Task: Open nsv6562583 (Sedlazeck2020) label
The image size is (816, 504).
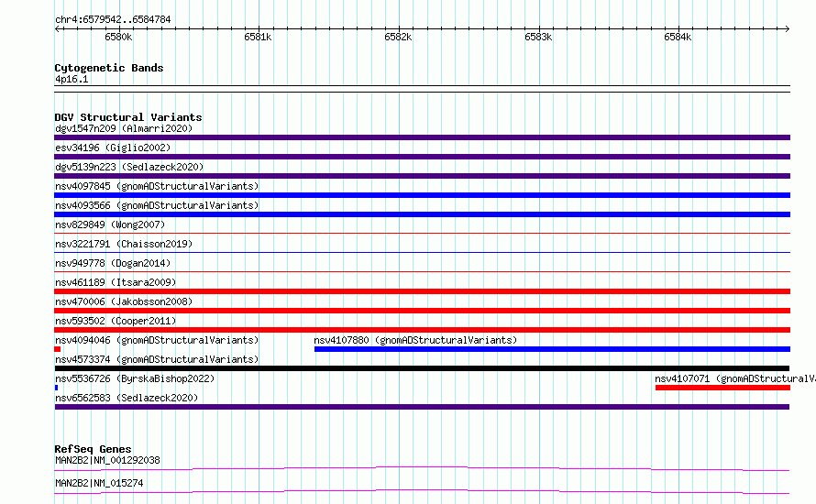Action: [x=127, y=398]
